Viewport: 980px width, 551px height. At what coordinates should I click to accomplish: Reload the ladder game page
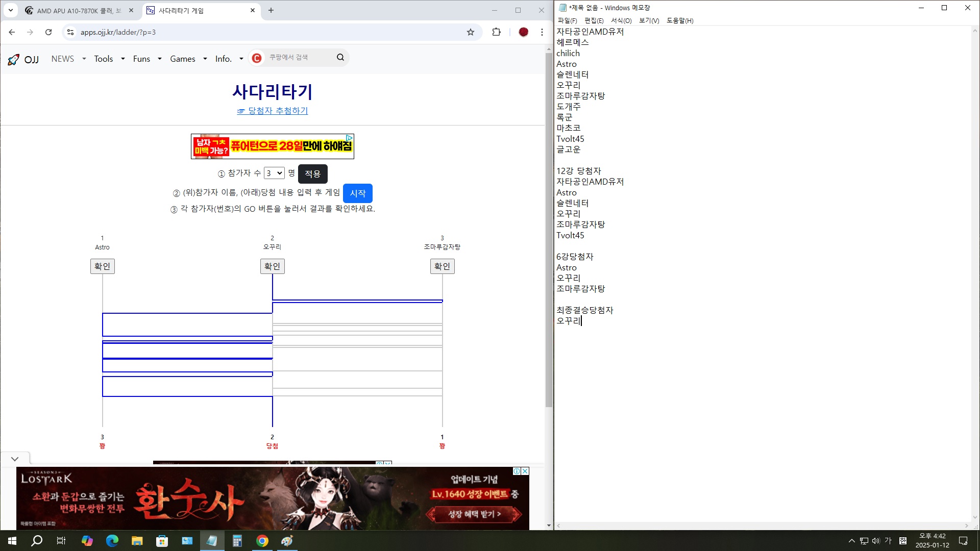coord(48,32)
